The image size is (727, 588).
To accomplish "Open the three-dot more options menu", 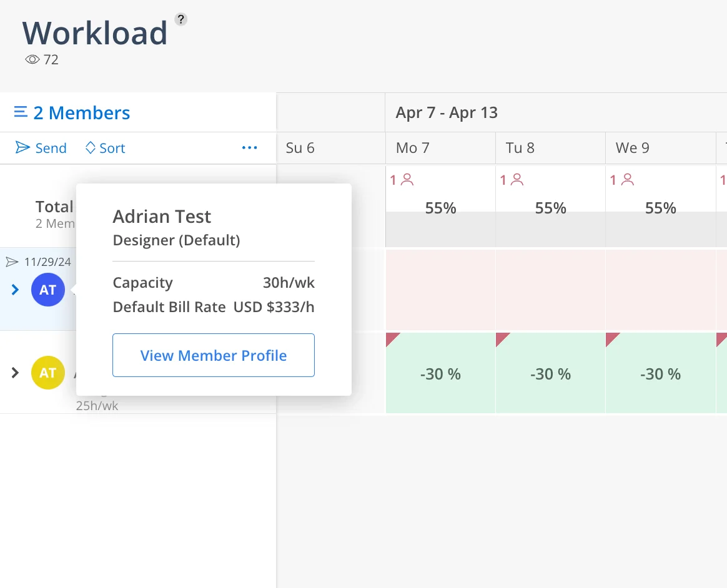I will point(249,148).
